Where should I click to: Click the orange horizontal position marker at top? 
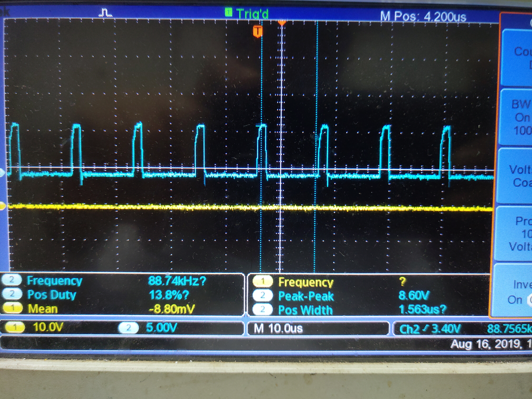coord(282,23)
